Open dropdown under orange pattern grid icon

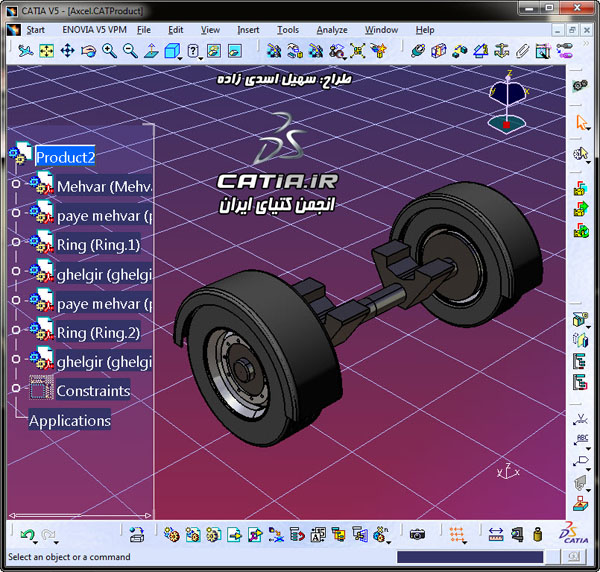(465, 543)
